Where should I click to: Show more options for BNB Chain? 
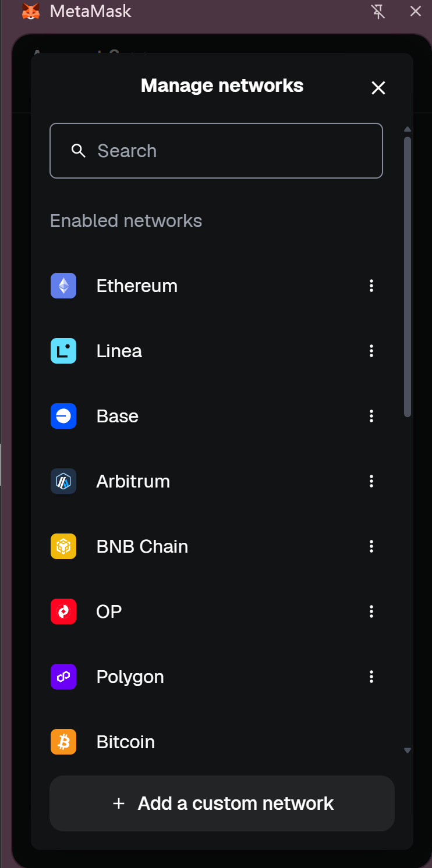(371, 546)
